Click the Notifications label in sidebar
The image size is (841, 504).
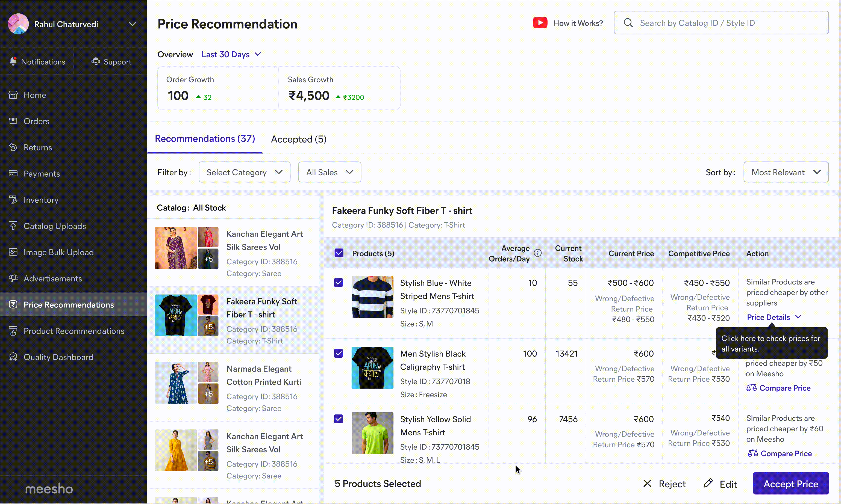tap(43, 62)
